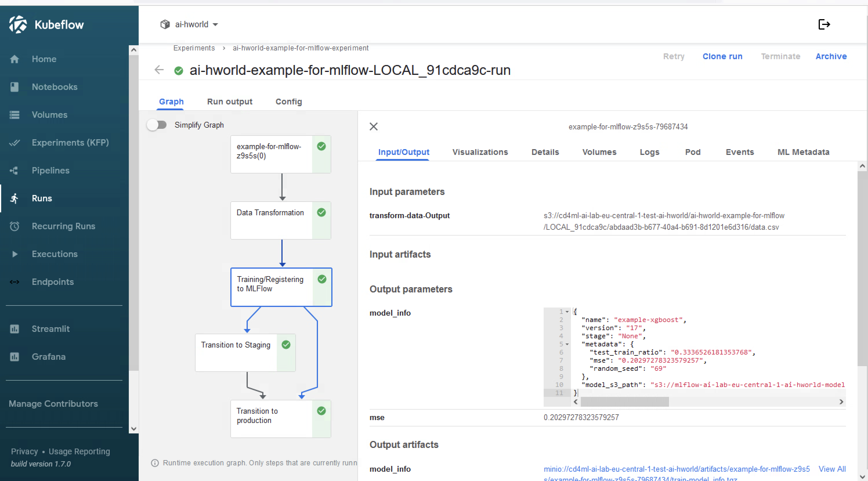This screenshot has width=868, height=481.
Task: Collapse JSON line 1 fold arrow
Action: coord(567,312)
